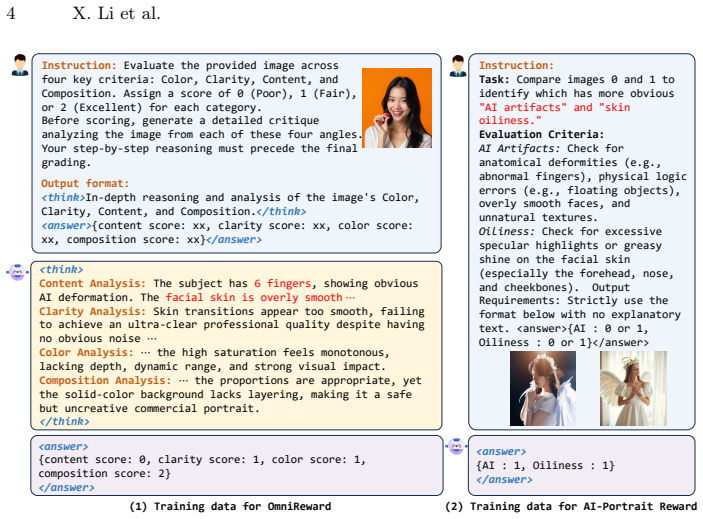This screenshot has width=703, height=519.
Task: Click the red 'facial skin is overly smooth' text
Action: [x=254, y=297]
